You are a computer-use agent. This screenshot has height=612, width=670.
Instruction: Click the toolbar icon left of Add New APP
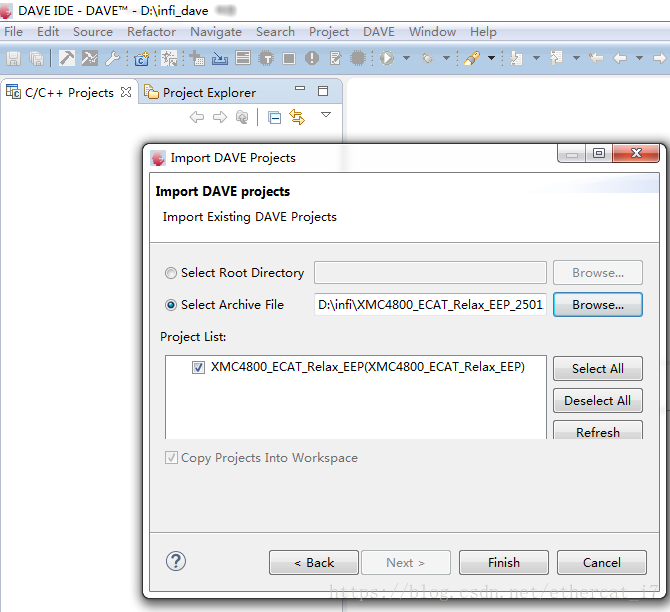[x=169, y=58]
